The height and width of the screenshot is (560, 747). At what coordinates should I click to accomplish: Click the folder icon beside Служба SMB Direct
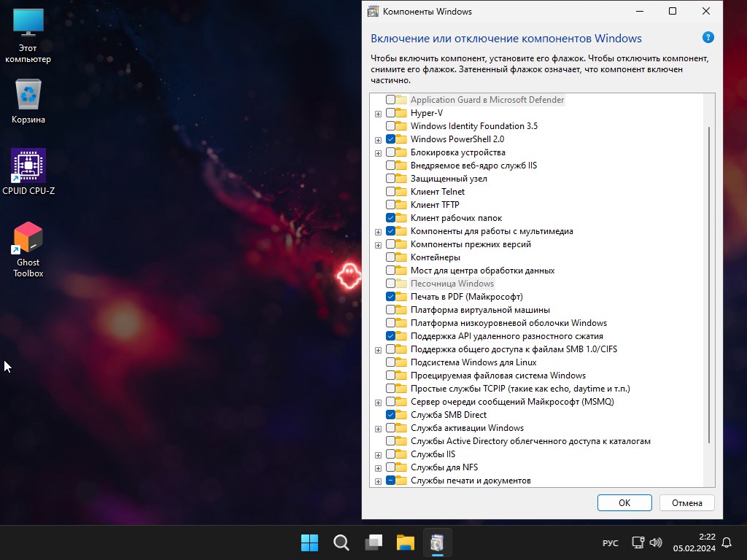[x=401, y=415]
